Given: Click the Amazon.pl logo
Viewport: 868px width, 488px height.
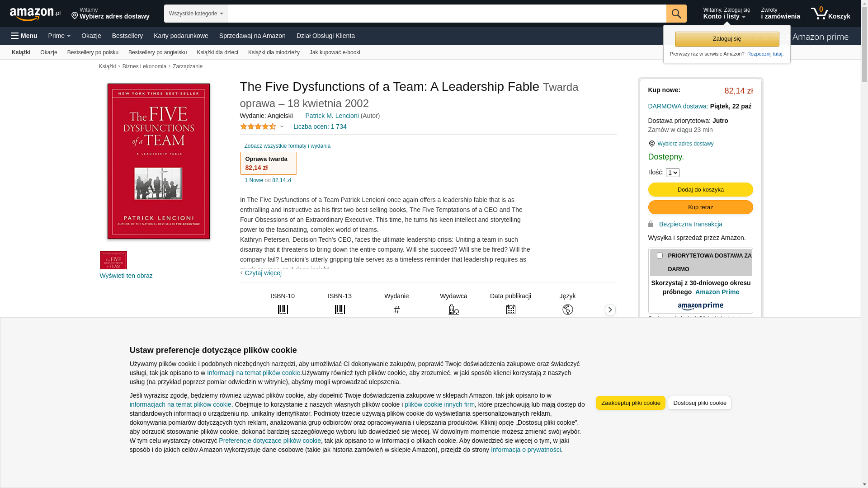Looking at the screenshot, I should click(35, 14).
